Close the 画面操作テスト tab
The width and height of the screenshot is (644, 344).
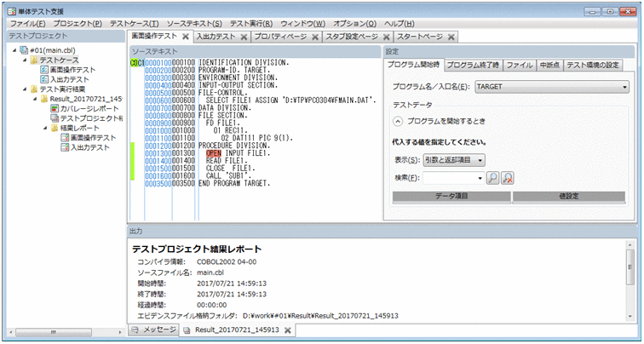click(x=185, y=37)
